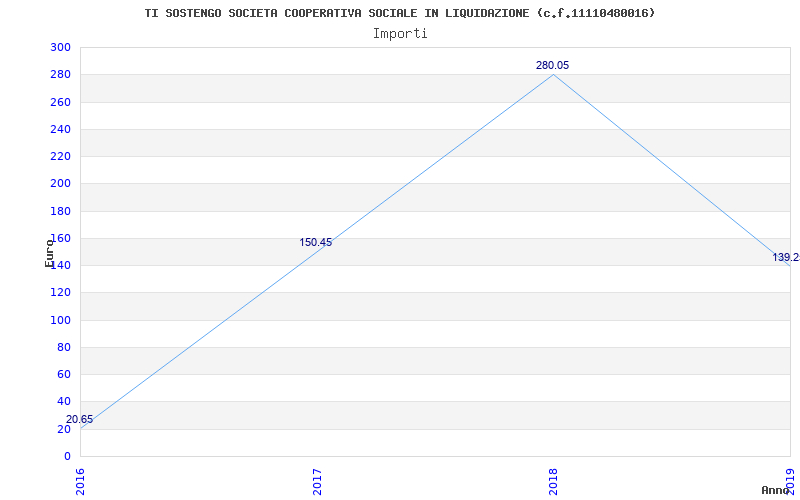Viewport: 800px width, 500px height.
Task: Click the 150.45 data label
Action: click(315, 242)
